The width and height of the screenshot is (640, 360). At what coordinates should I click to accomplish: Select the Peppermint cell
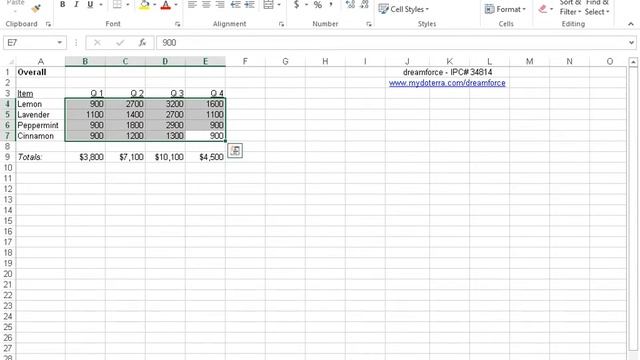click(40, 125)
